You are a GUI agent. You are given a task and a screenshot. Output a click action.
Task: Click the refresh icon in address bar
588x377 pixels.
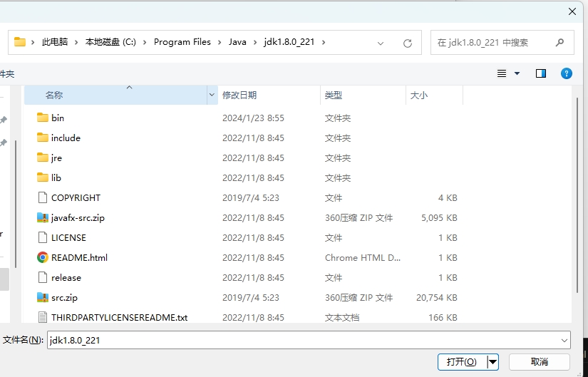pyautogui.click(x=408, y=43)
